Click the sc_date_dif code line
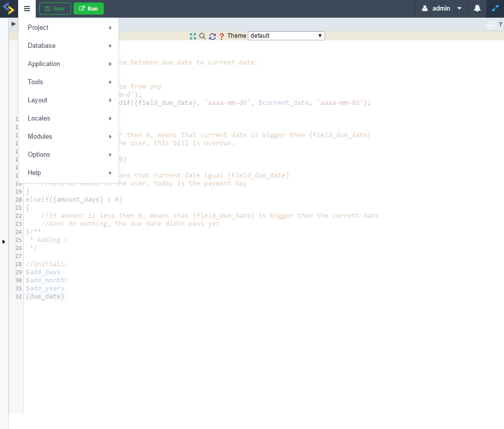The width and height of the screenshot is (504, 429). click(244, 103)
